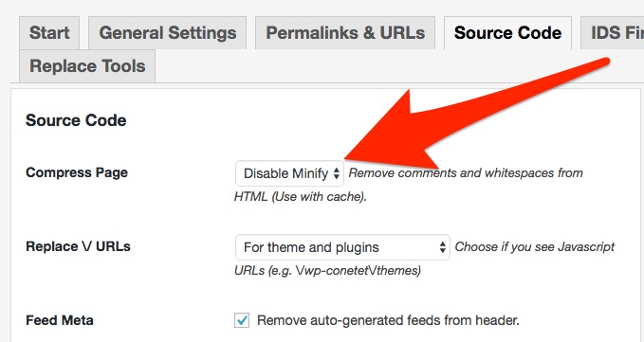Open the partially visible IDS tab
The height and width of the screenshot is (342, 644).
(613, 33)
